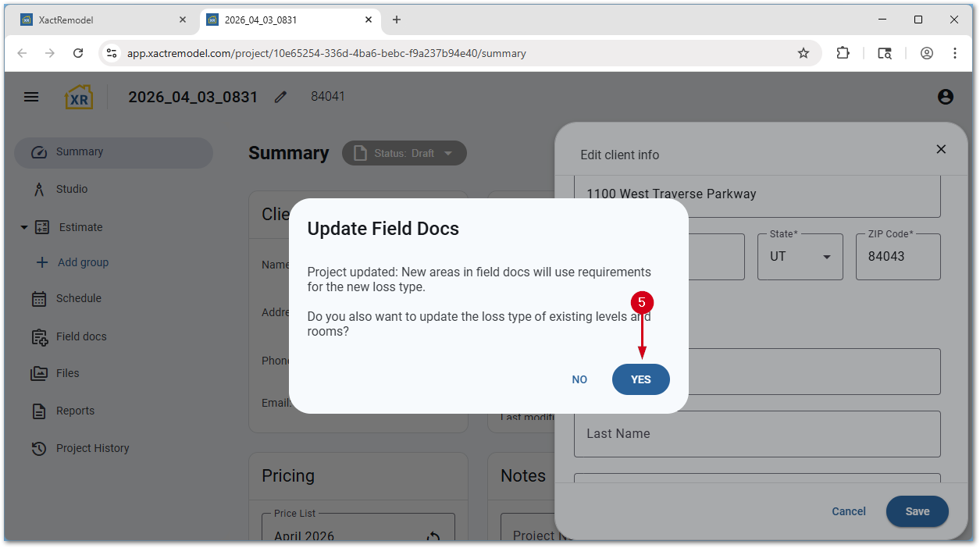Open the Files gallery section

pyautogui.click(x=67, y=373)
